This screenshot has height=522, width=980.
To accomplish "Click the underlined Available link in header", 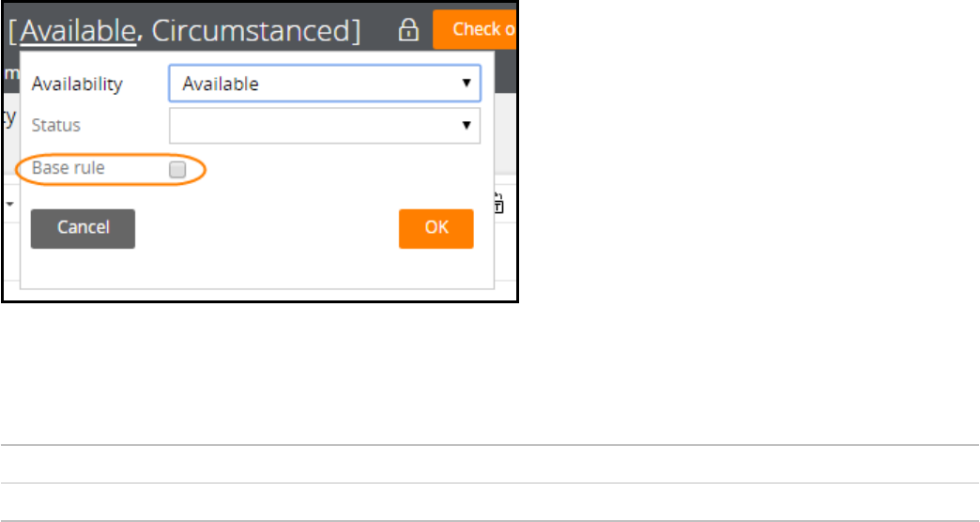I will 78,31.
